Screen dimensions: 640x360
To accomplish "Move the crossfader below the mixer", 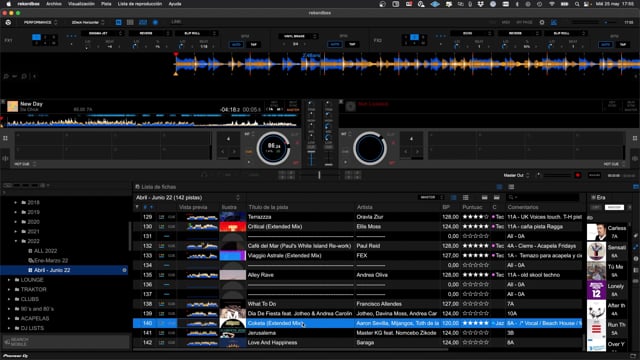I will pyautogui.click(x=319, y=175).
